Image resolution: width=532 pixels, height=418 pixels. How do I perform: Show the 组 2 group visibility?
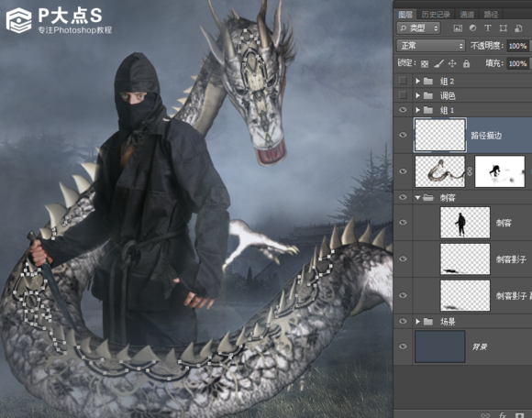[403, 81]
